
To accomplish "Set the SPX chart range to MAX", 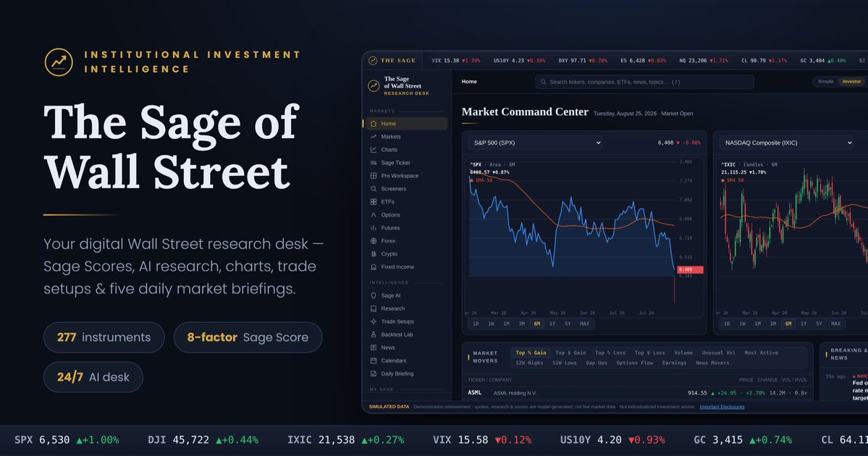I will coord(584,324).
